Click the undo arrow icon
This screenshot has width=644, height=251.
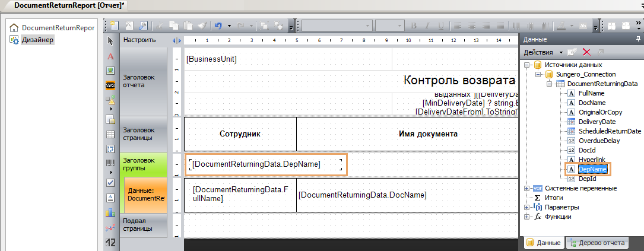pos(218,26)
